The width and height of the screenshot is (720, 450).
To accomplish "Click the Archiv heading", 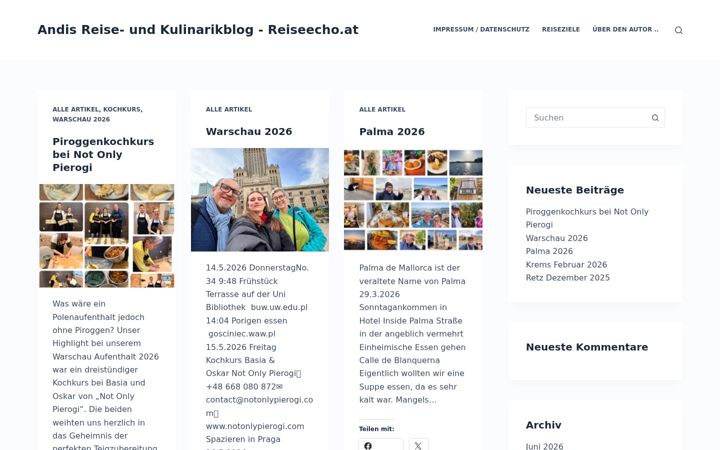I will [544, 425].
